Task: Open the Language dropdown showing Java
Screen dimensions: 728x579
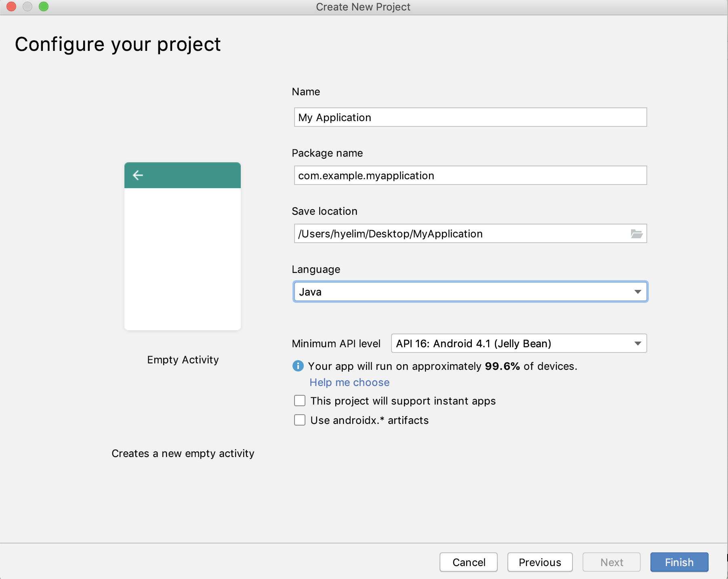Action: [470, 292]
